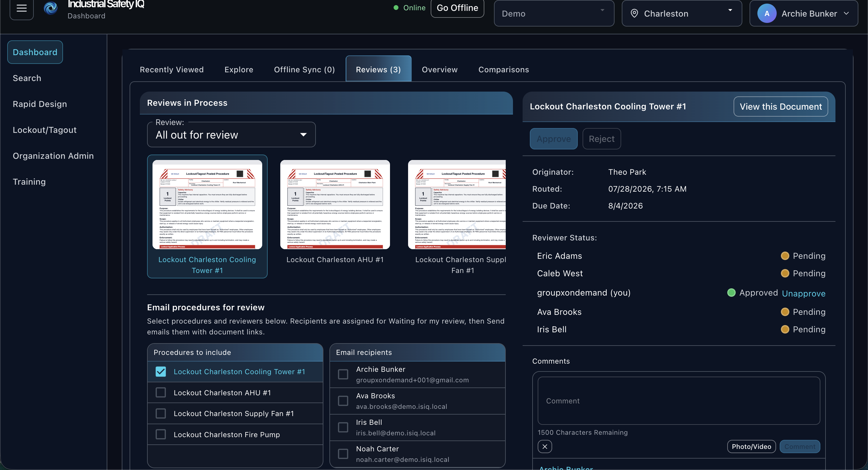Open the Overview tab

(x=440, y=69)
